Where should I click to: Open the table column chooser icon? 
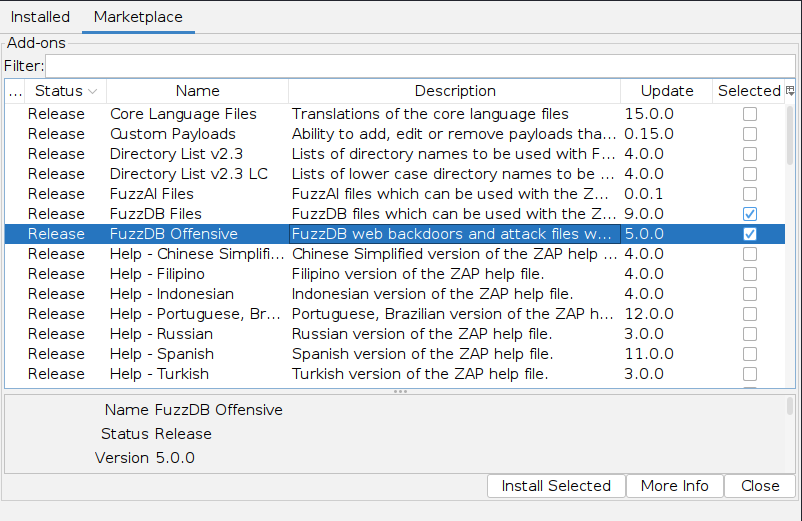click(790, 91)
